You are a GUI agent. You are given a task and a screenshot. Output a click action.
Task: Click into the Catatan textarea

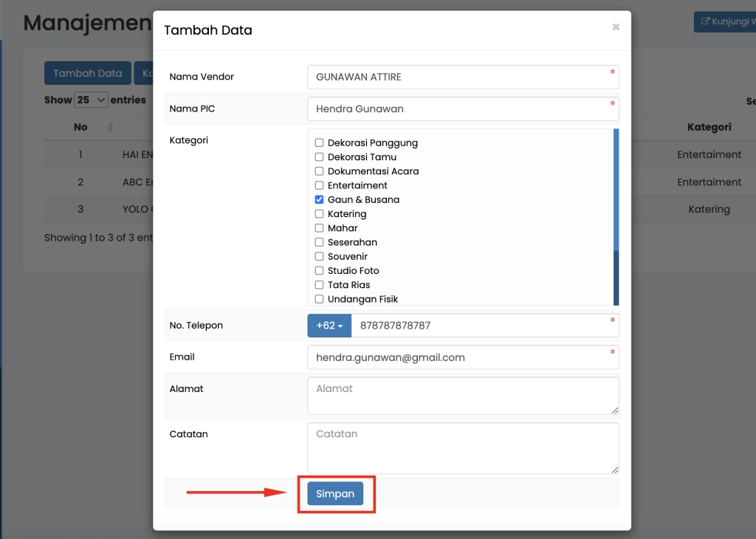pyautogui.click(x=462, y=447)
